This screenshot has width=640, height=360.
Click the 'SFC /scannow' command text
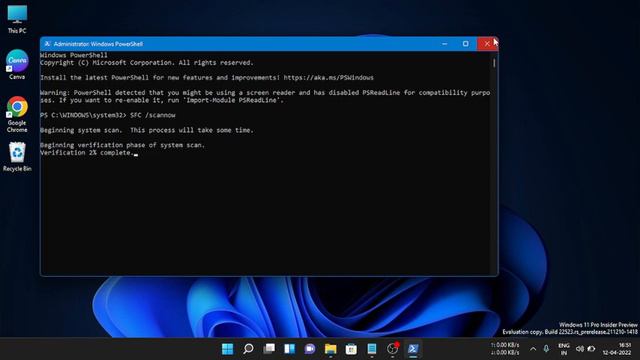[x=153, y=115]
